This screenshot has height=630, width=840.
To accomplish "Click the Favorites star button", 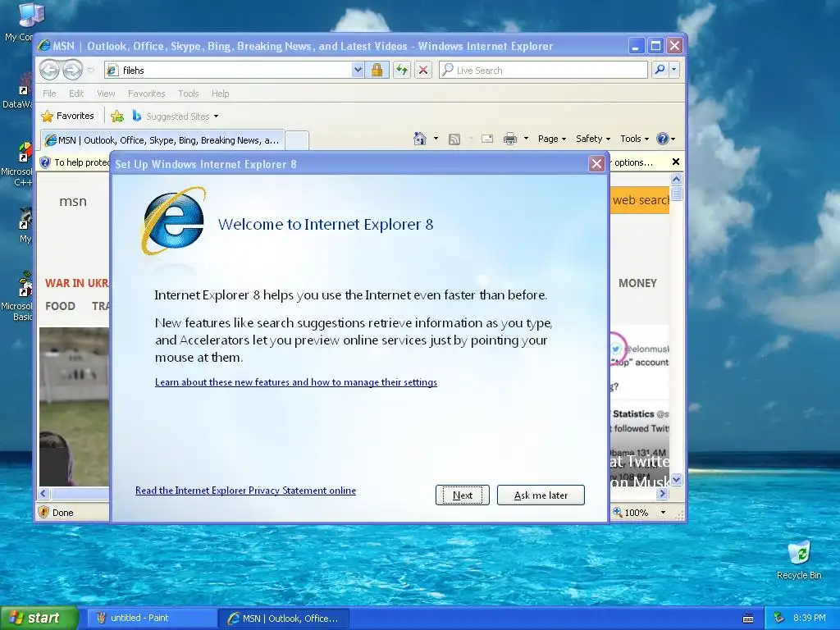I will pyautogui.click(x=68, y=116).
